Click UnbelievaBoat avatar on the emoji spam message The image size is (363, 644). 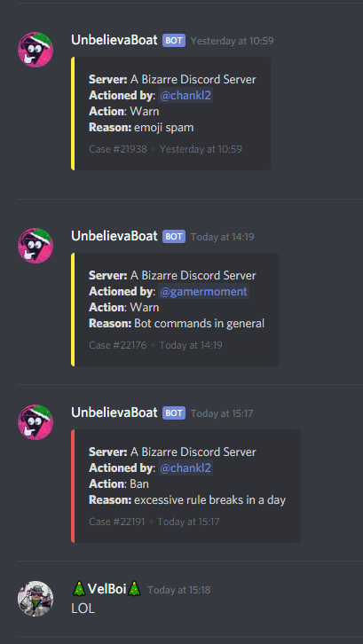[x=36, y=50]
